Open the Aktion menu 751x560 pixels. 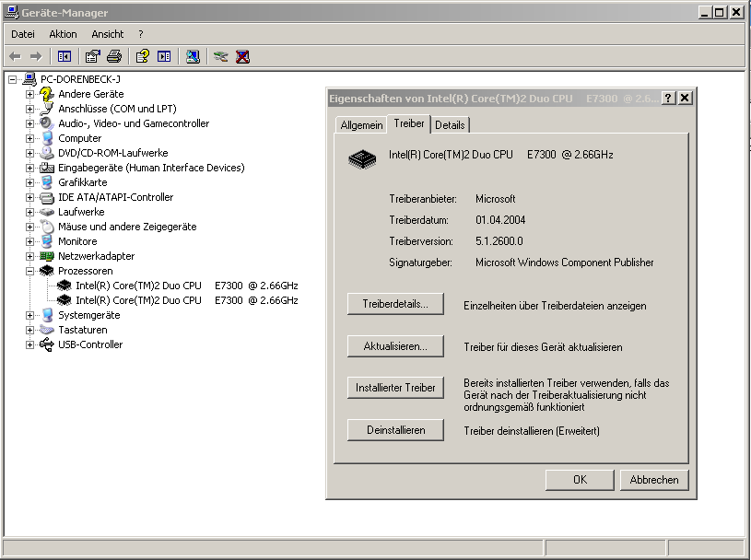pos(63,34)
